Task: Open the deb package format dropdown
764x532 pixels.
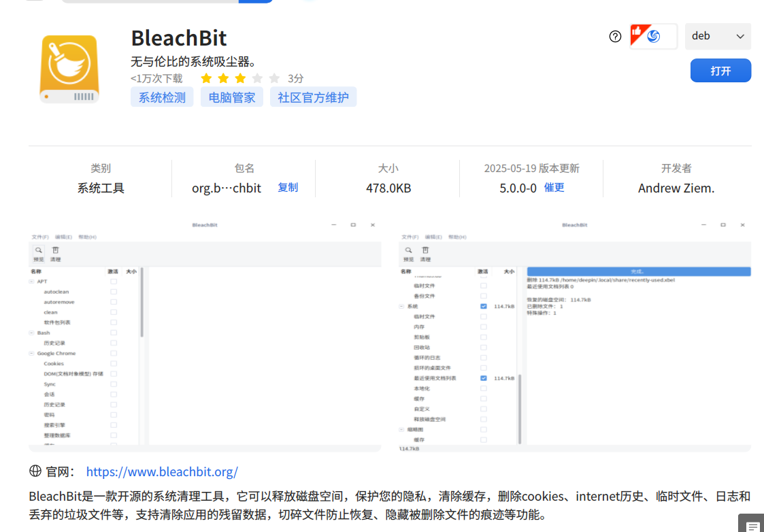Action: pos(718,36)
